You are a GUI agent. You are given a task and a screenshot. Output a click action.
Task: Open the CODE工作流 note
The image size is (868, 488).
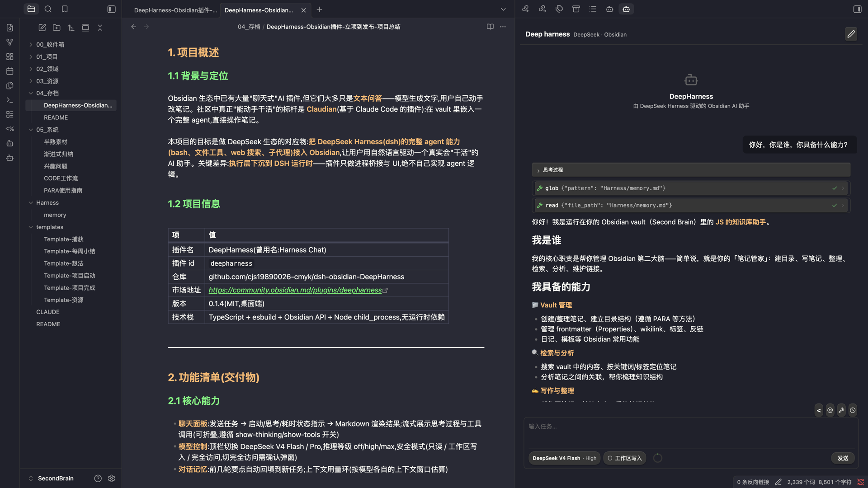[61, 178]
